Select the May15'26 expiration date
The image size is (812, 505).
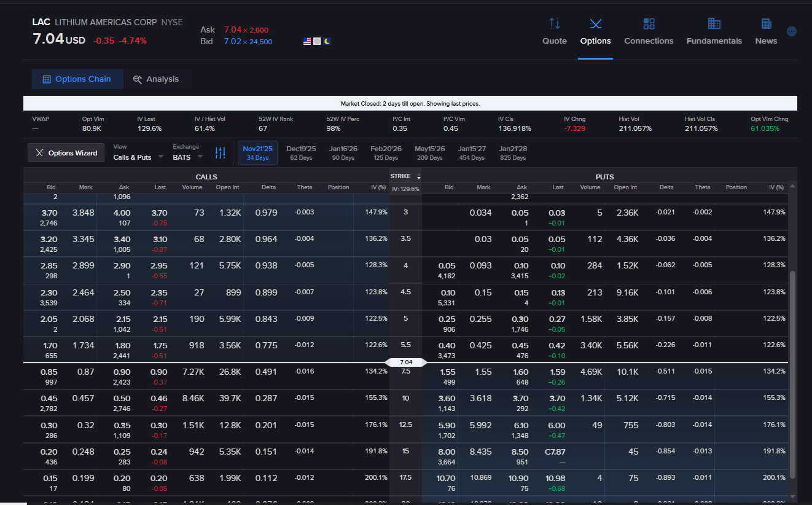click(430, 153)
